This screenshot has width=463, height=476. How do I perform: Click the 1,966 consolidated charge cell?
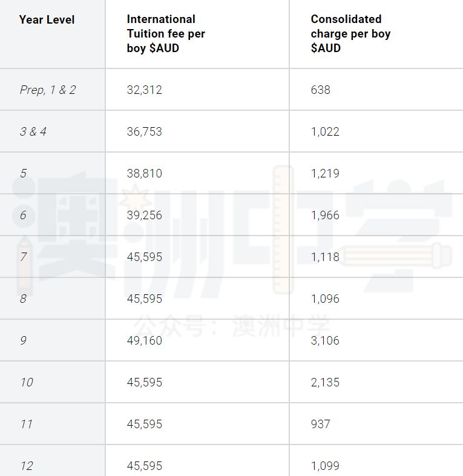(325, 215)
